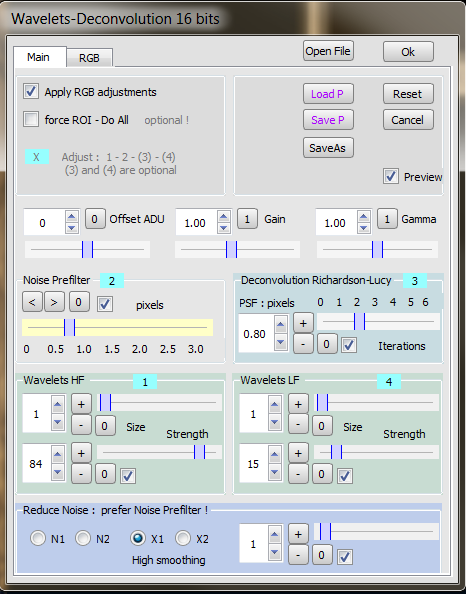This screenshot has width=466, height=594.
Task: Click Reduce Noise plus button
Action: tap(298, 534)
